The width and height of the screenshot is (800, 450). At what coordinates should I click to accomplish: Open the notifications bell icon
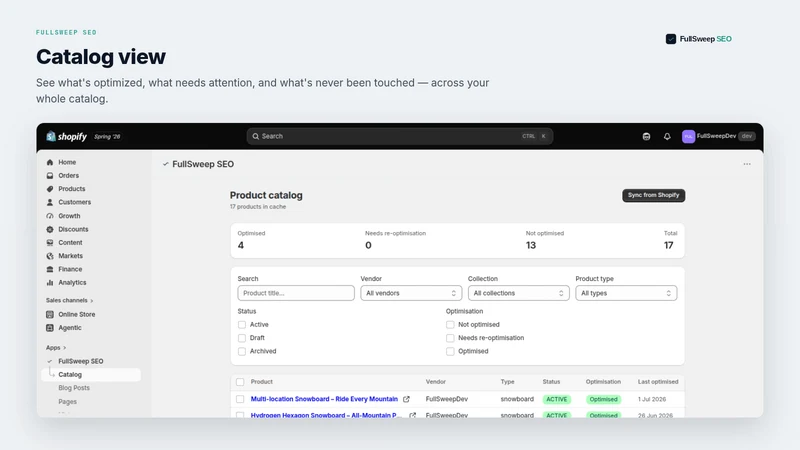point(667,136)
